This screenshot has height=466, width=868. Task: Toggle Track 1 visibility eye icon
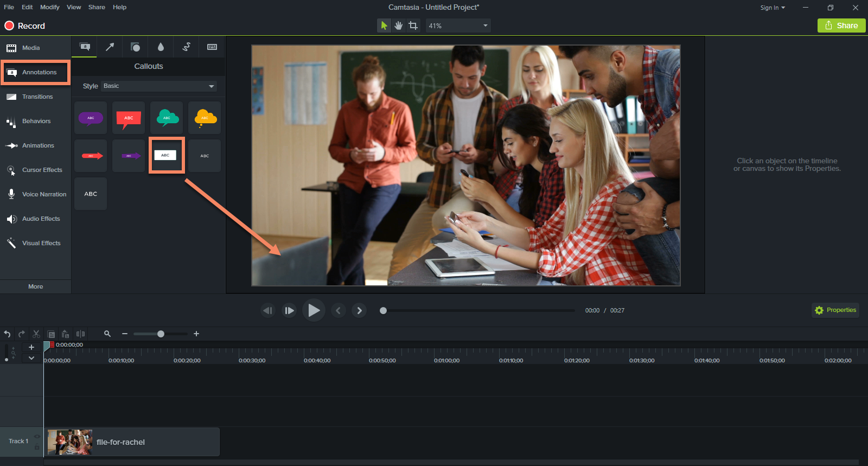(x=37, y=437)
